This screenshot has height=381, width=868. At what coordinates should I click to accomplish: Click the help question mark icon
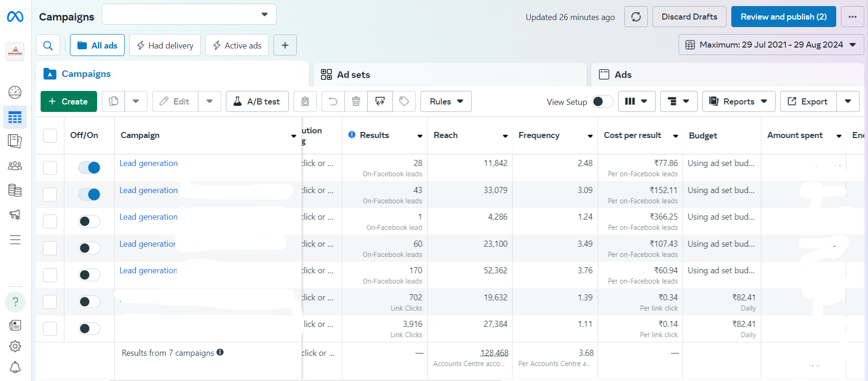[15, 302]
